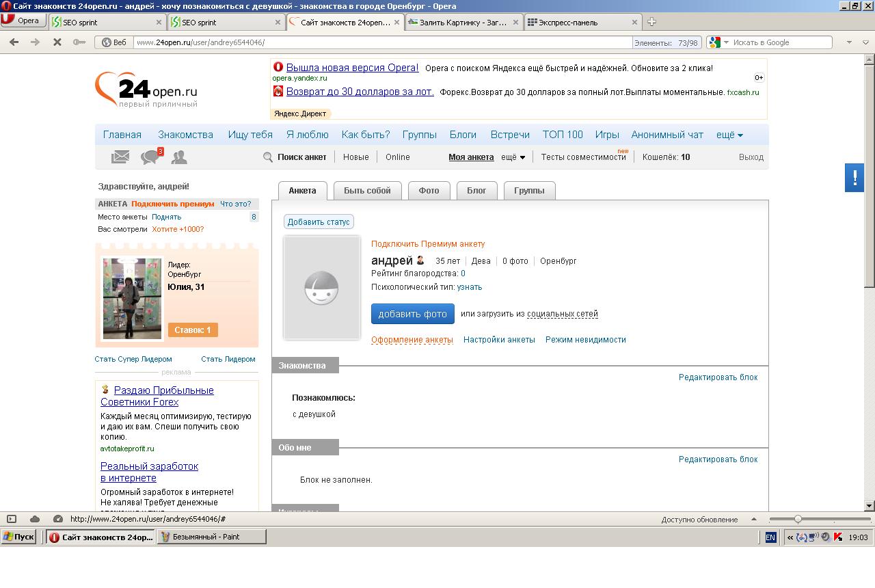875x588 pixels.
Task: Open ТОП 100 in the navigation menu
Action: 563,135
